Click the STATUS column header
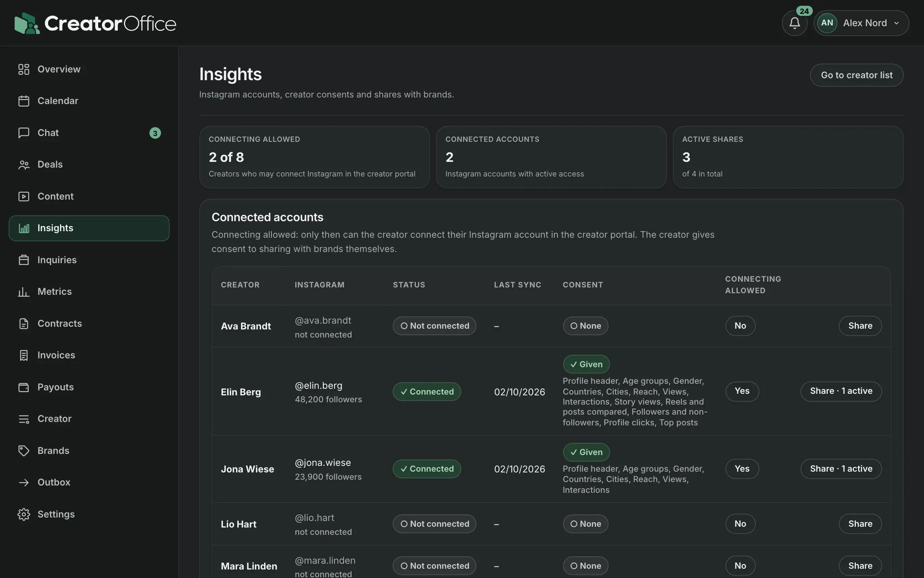Screen dimensions: 924x578 (x=409, y=285)
